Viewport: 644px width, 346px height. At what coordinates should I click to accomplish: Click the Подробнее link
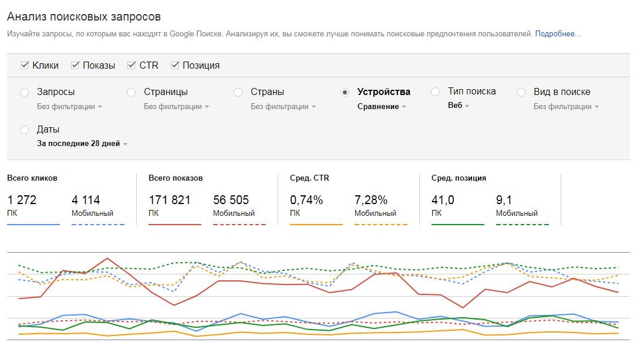click(x=557, y=34)
